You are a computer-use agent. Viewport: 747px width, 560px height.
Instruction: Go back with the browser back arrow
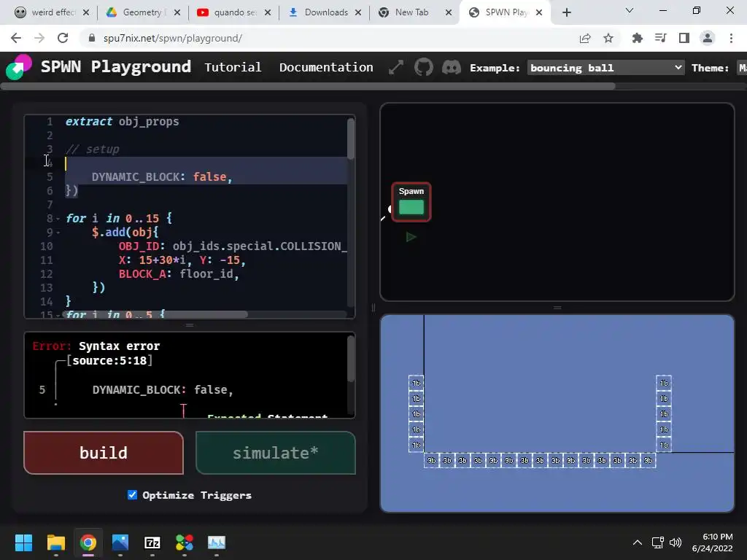(16, 38)
